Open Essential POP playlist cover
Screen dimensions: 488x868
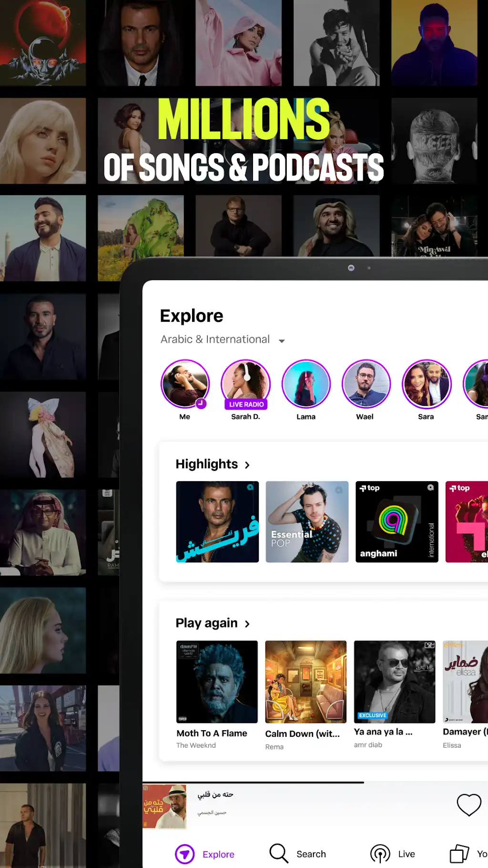tap(307, 522)
